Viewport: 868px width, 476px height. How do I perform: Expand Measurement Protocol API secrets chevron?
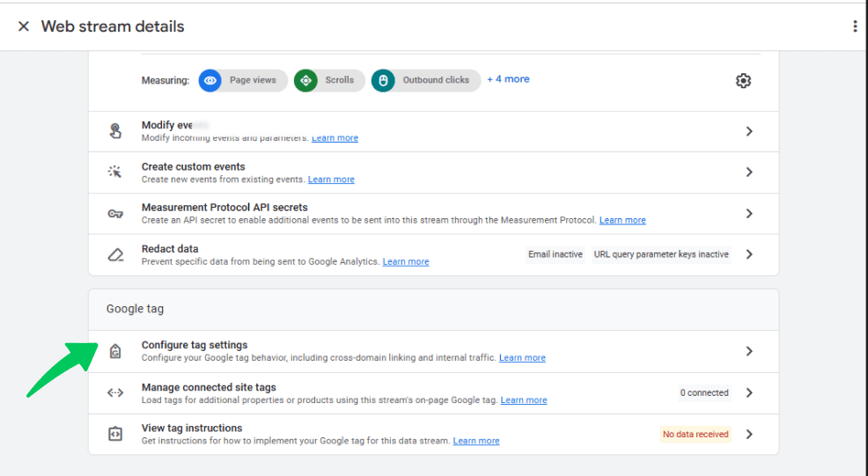tap(749, 214)
